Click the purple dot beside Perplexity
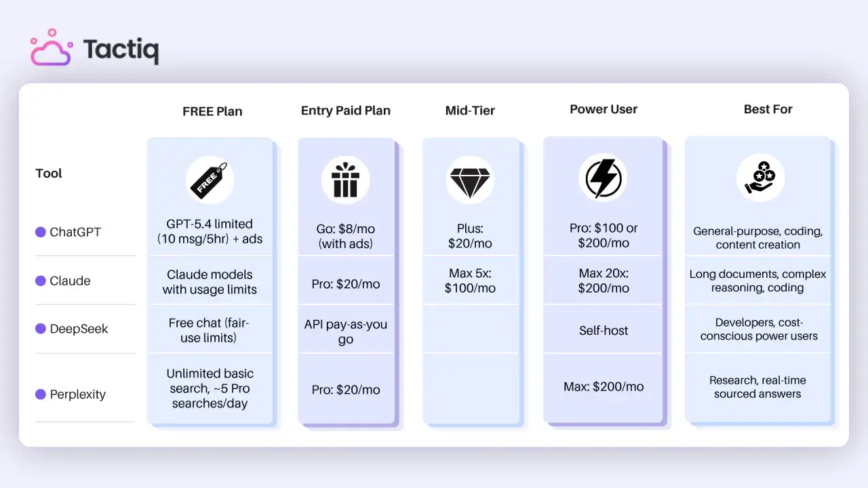Screen dimensions: 868x488 coord(41,394)
